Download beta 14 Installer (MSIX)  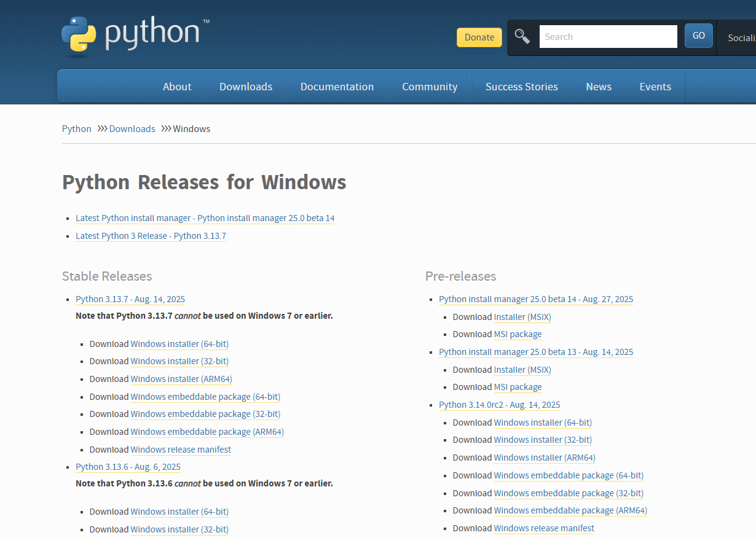tap(522, 317)
